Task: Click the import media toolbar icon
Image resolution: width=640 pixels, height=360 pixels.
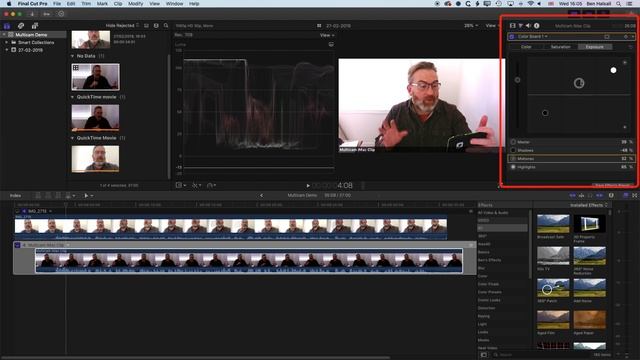Action: pos(32,14)
